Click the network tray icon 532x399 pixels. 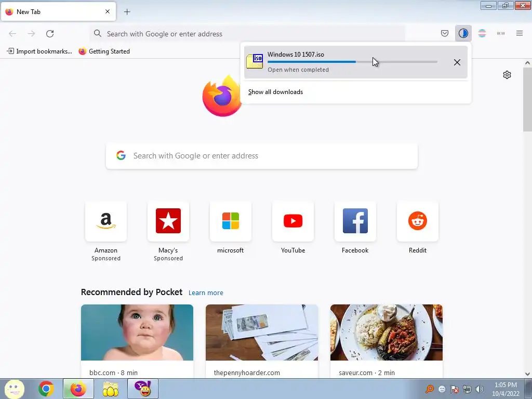467,389
